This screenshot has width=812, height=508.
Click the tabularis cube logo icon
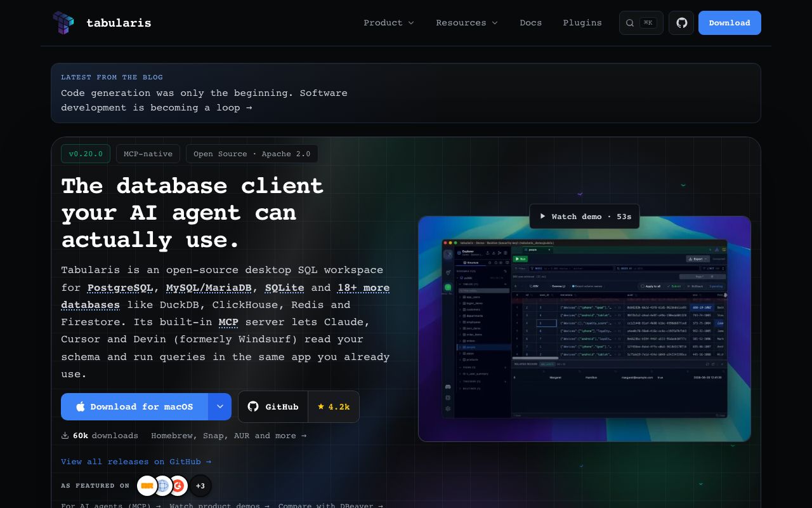pyautogui.click(x=63, y=23)
